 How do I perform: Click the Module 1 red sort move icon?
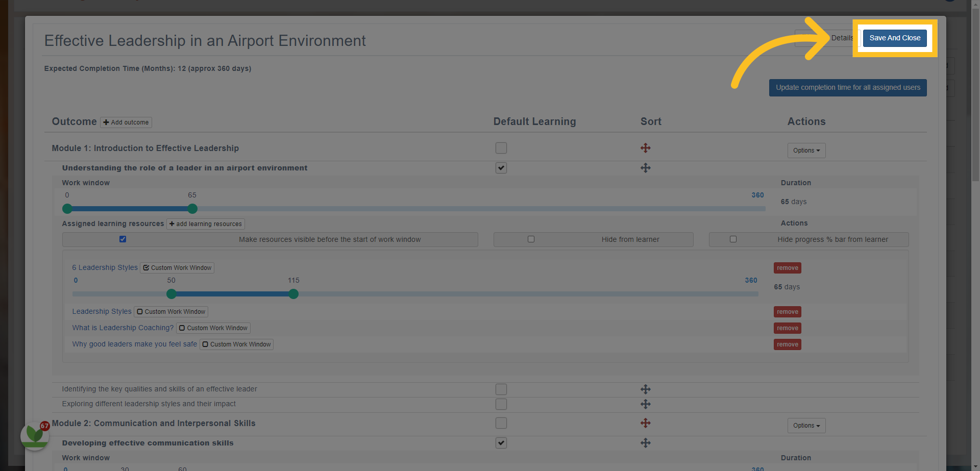pyautogui.click(x=646, y=148)
